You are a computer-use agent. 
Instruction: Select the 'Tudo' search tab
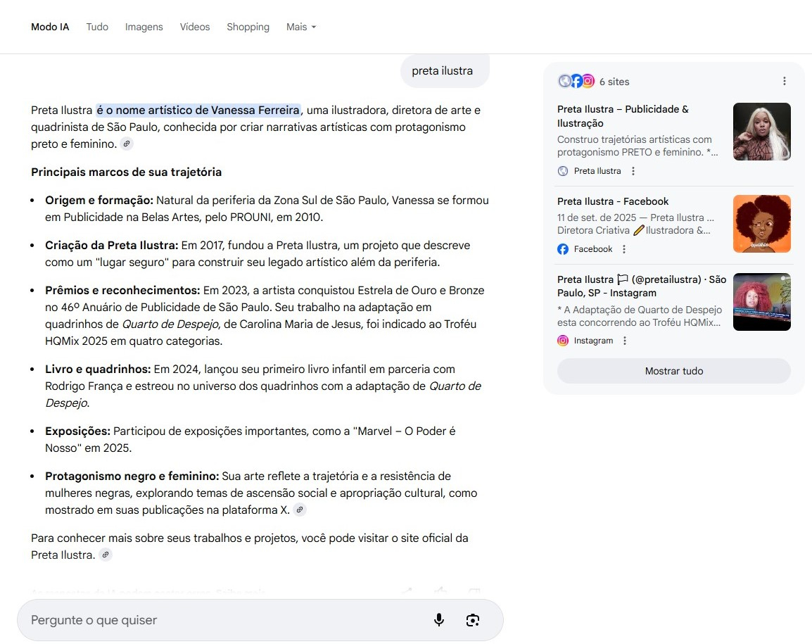tap(97, 27)
